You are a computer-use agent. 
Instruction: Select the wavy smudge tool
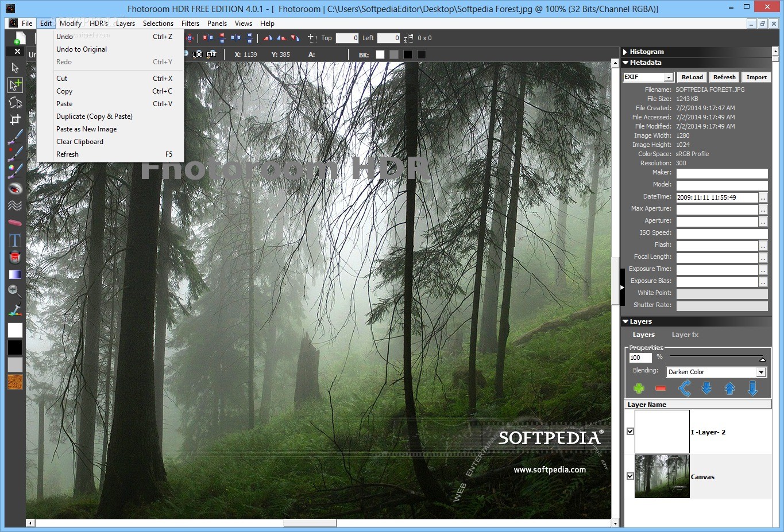point(15,205)
